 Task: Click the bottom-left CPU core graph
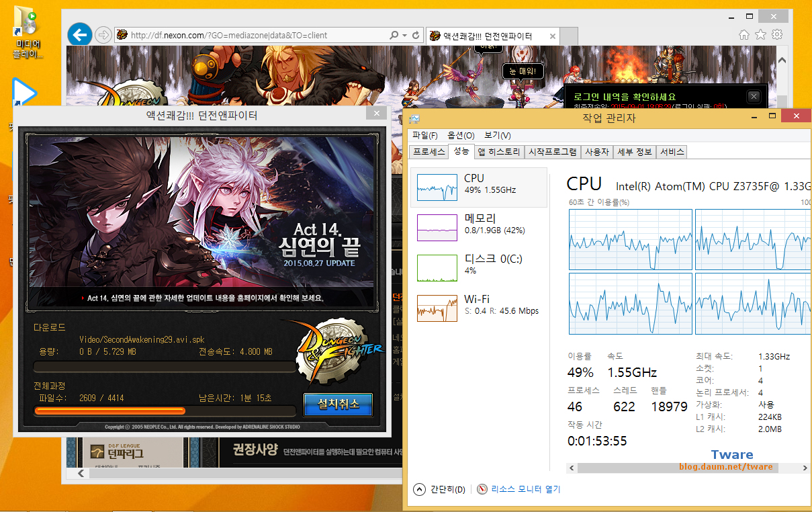click(x=630, y=303)
